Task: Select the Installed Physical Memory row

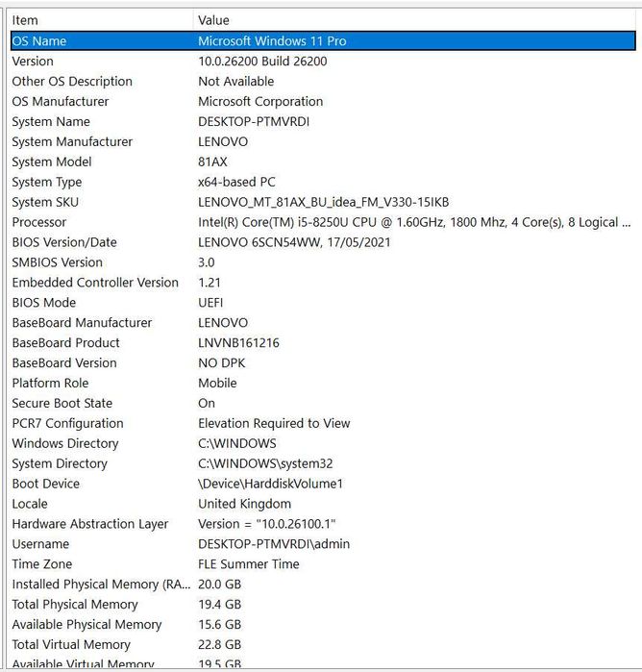Action: click(x=323, y=585)
